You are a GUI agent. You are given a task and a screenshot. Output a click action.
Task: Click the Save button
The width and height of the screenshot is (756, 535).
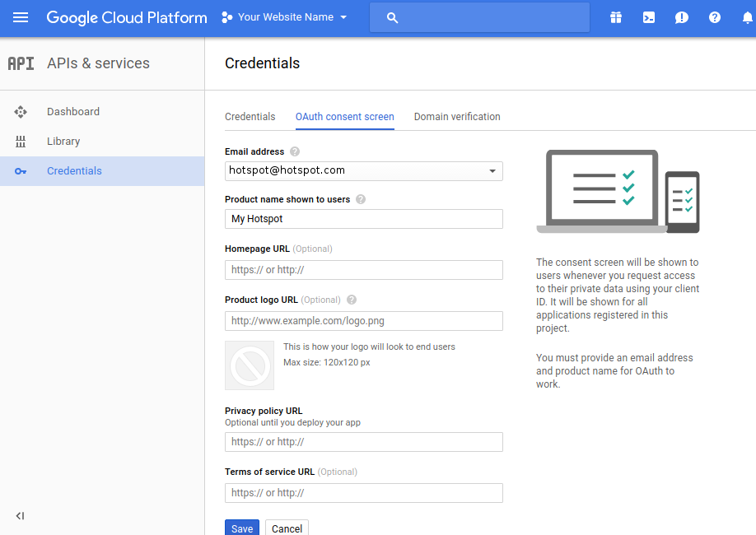pyautogui.click(x=242, y=528)
